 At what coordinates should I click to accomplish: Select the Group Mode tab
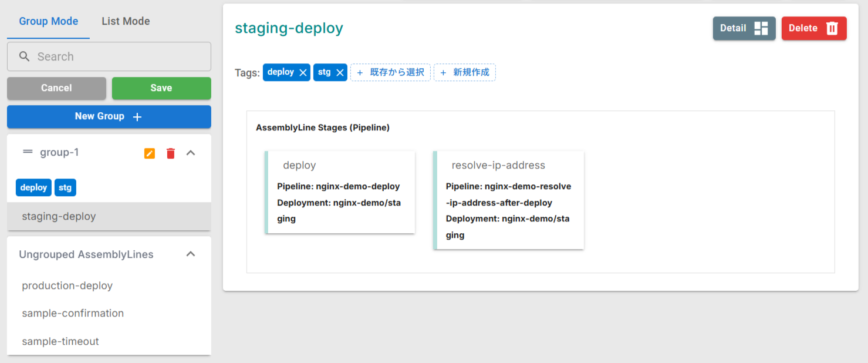(x=48, y=21)
